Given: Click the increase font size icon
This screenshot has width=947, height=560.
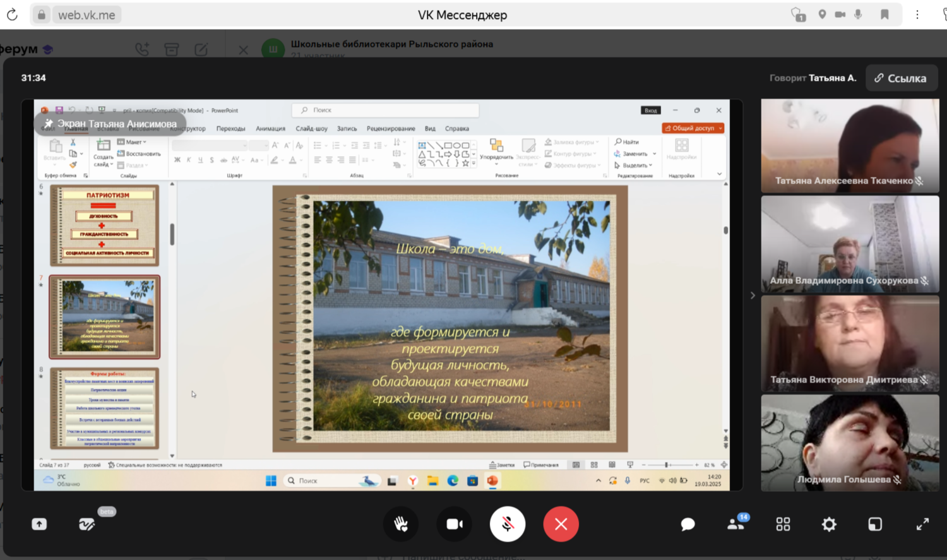Looking at the screenshot, I should pyautogui.click(x=275, y=145).
